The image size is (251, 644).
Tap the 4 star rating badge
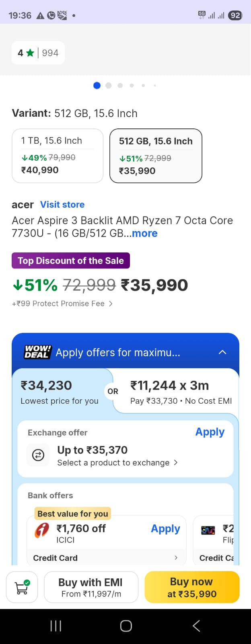38,53
